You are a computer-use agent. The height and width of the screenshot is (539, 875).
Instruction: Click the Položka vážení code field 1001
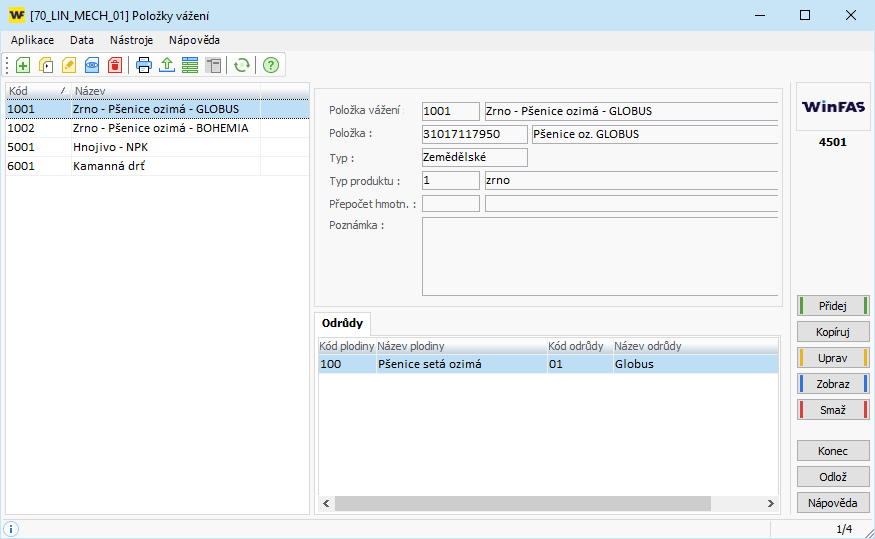(450, 111)
